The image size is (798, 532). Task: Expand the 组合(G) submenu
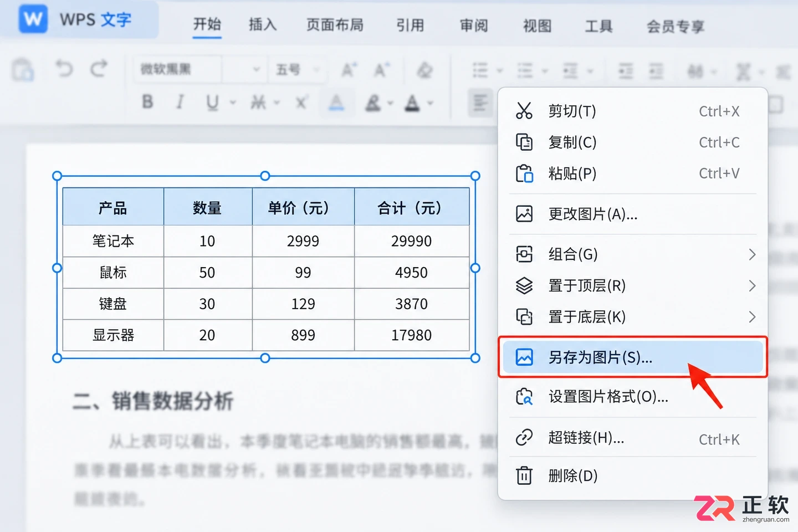point(752,254)
